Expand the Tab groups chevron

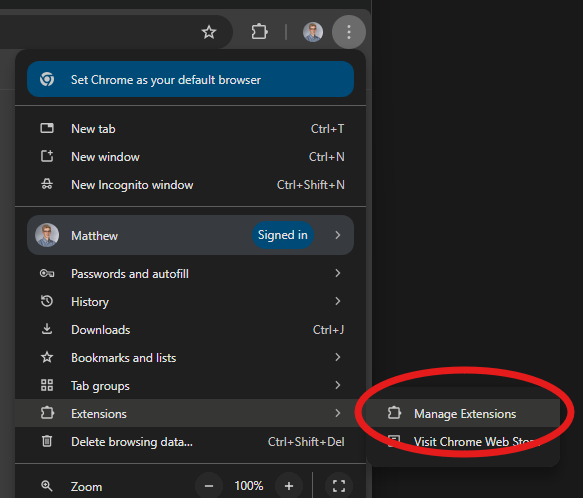[x=338, y=385]
